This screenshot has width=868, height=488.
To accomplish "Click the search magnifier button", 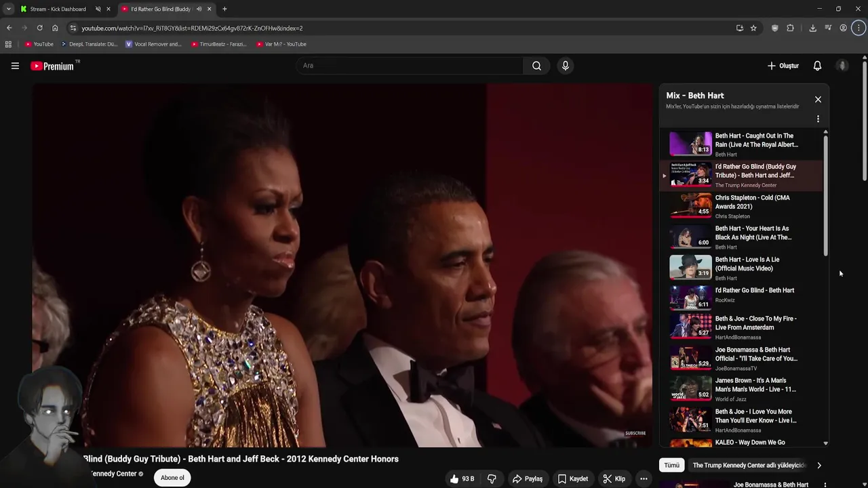I will 536,66.
